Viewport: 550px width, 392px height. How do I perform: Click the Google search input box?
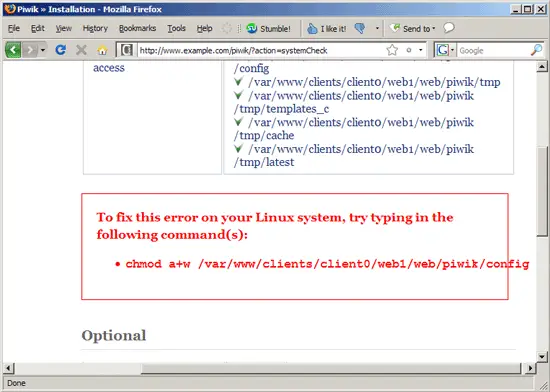493,50
